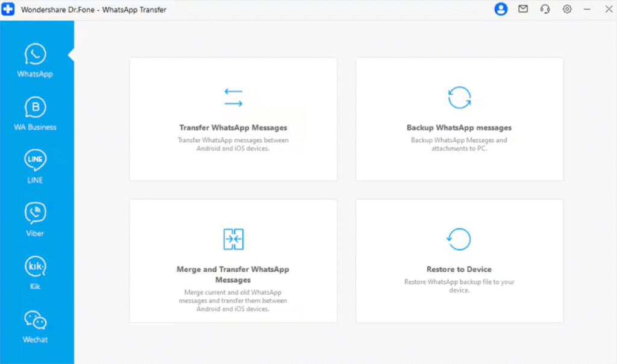Click the circular backup icon on the Backup card
The image size is (617, 364).
click(x=459, y=97)
